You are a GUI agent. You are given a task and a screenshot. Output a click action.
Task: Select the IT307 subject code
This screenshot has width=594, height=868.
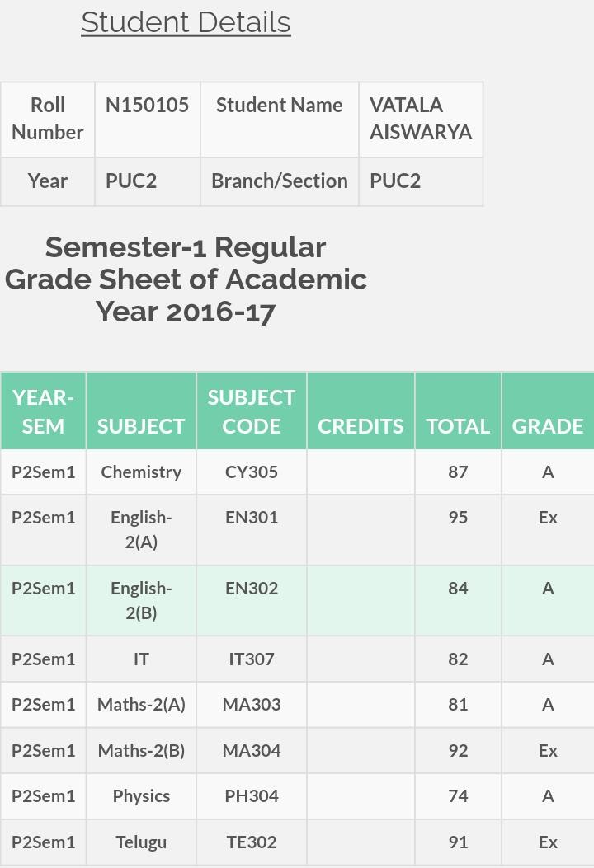pyautogui.click(x=251, y=659)
